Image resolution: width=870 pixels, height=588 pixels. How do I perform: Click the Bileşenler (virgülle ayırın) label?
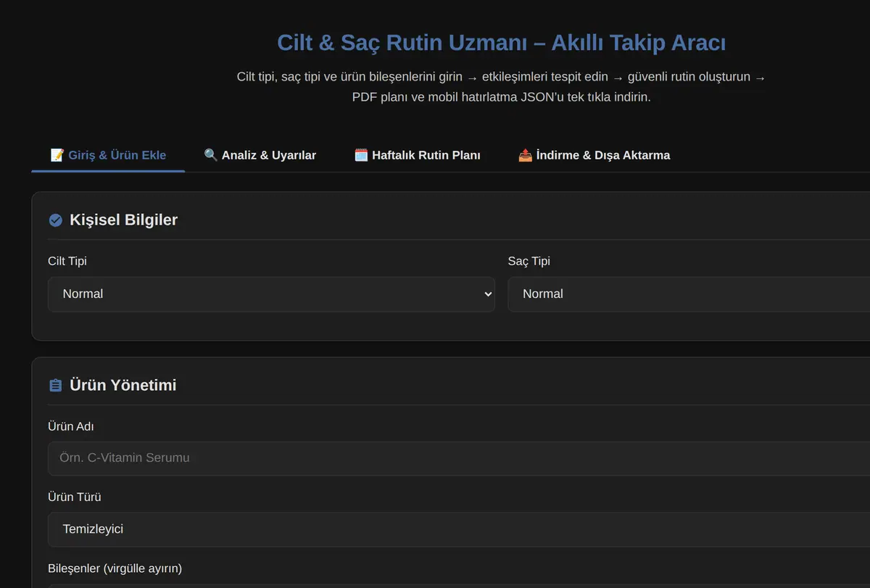click(115, 568)
